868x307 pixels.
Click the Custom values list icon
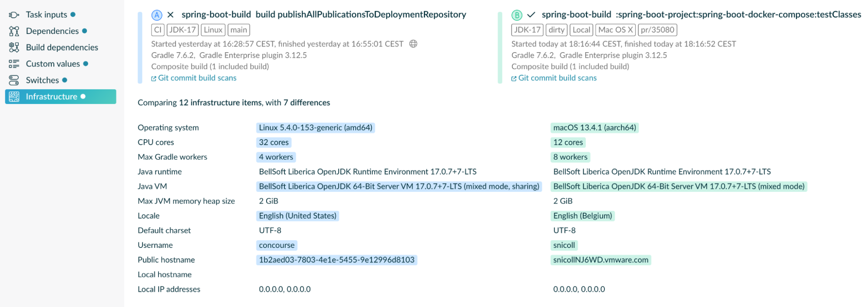click(14, 64)
